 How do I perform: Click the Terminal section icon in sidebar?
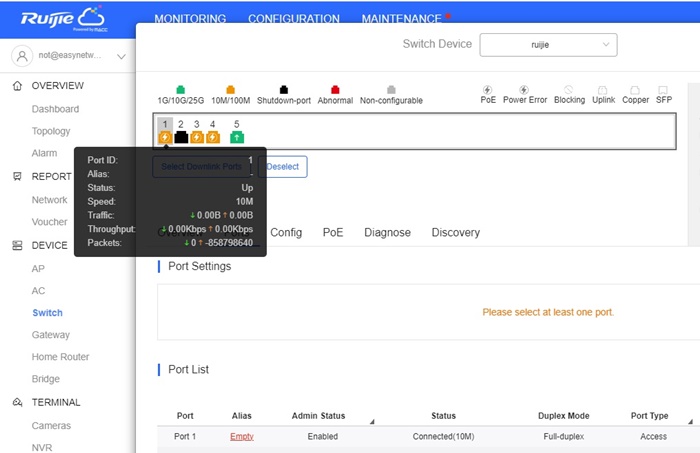click(x=17, y=403)
